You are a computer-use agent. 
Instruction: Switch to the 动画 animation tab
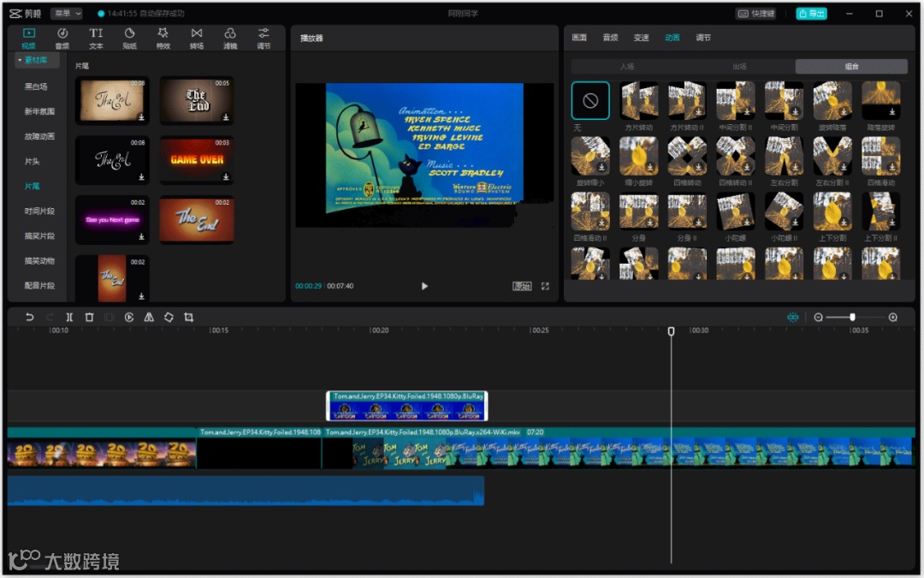(672, 38)
